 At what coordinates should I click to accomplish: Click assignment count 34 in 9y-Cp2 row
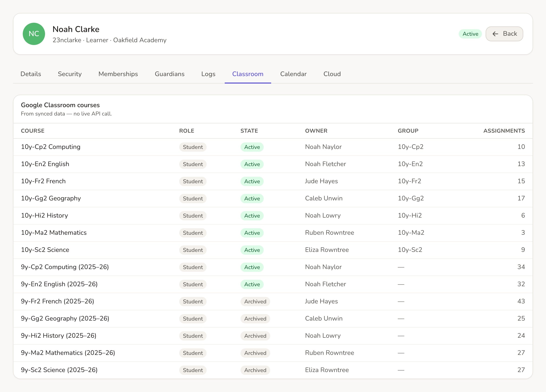point(521,267)
